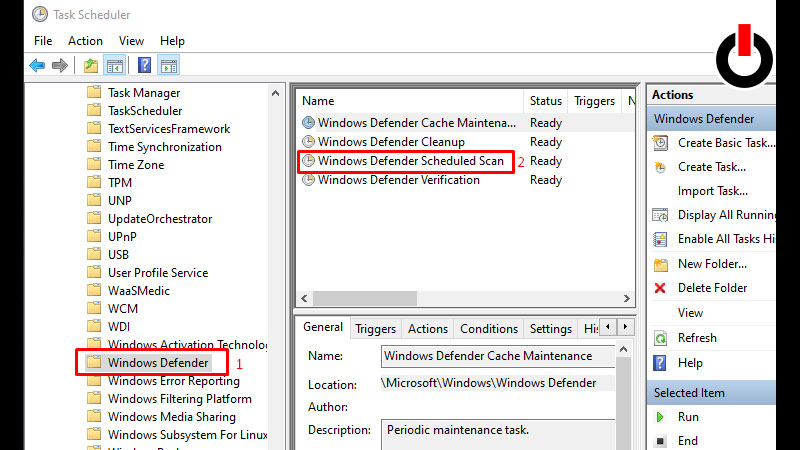Click the Task Manager folder icon
Image resolution: width=800 pixels, height=450 pixels.
[x=94, y=92]
